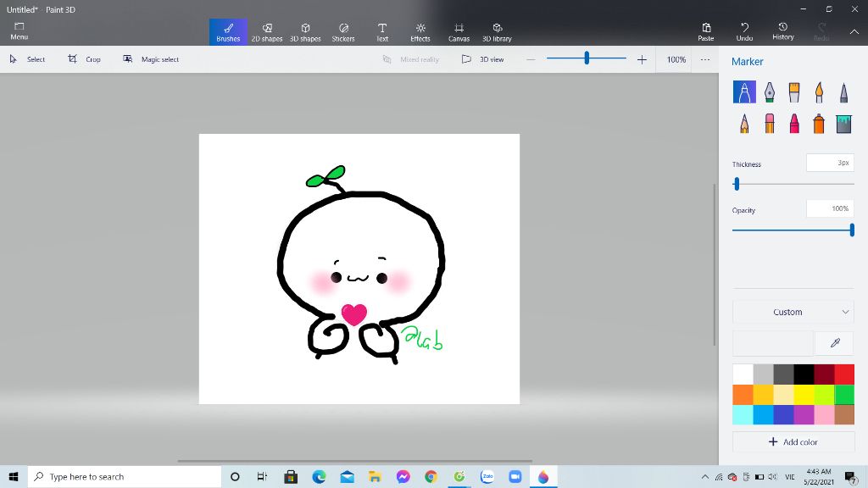Click the Opacity value input field
Viewport: 868px width, 488px height.
pyautogui.click(x=830, y=208)
